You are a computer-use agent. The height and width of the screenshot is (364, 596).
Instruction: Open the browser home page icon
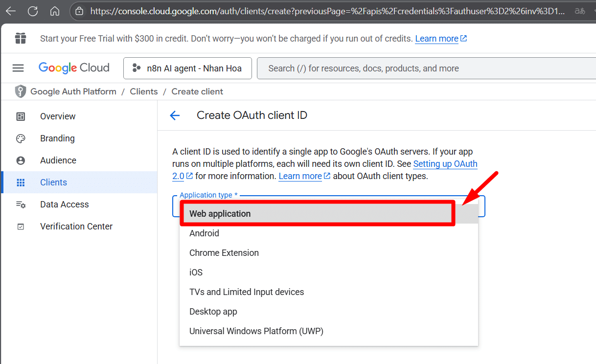pyautogui.click(x=55, y=11)
